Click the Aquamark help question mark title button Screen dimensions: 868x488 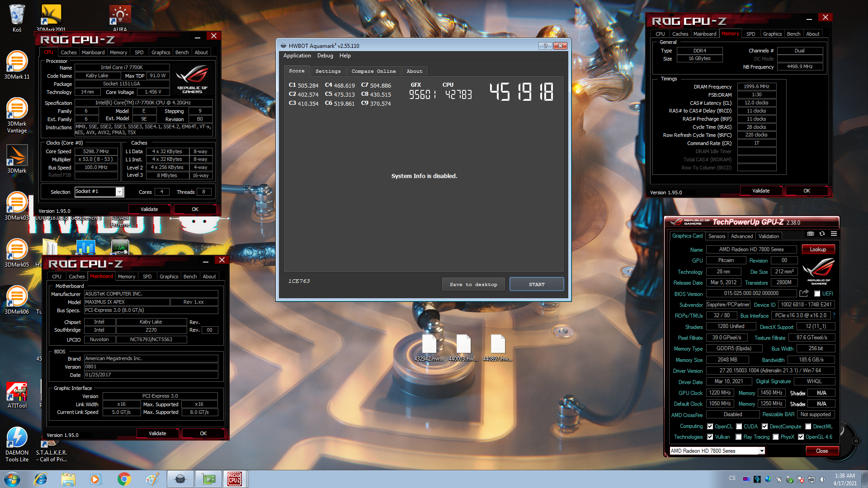545,46
